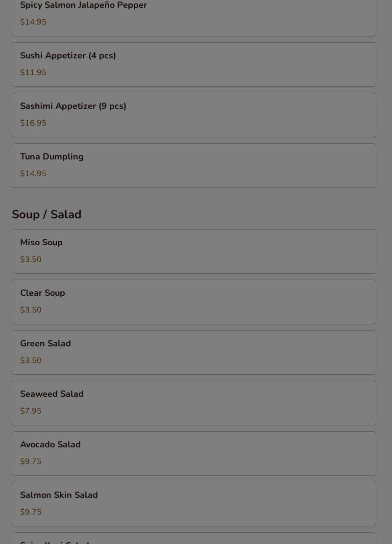
Task: Click the price under Salmon Skin Salad
Action: (31, 512)
